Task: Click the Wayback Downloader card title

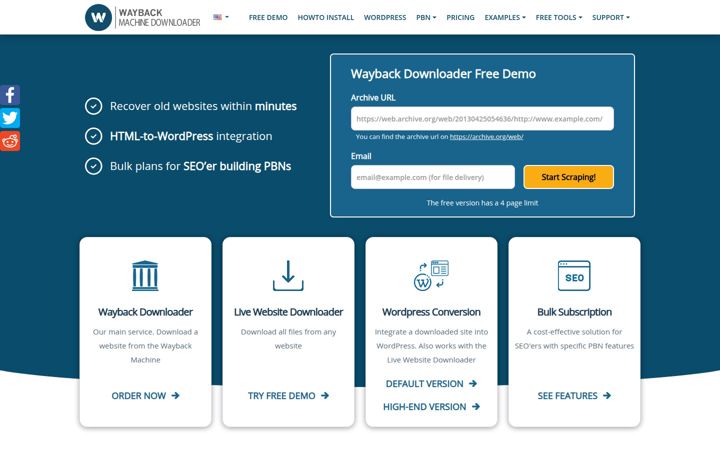Action: pyautogui.click(x=145, y=312)
